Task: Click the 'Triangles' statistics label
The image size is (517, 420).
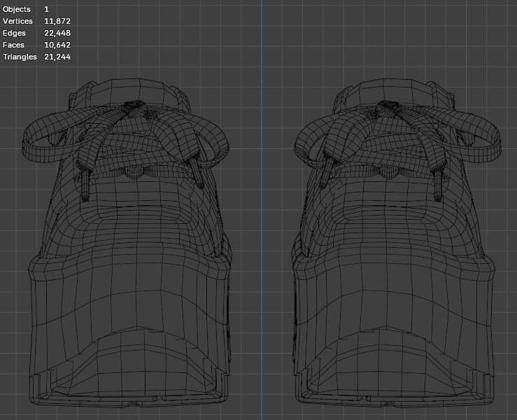Action: click(20, 57)
